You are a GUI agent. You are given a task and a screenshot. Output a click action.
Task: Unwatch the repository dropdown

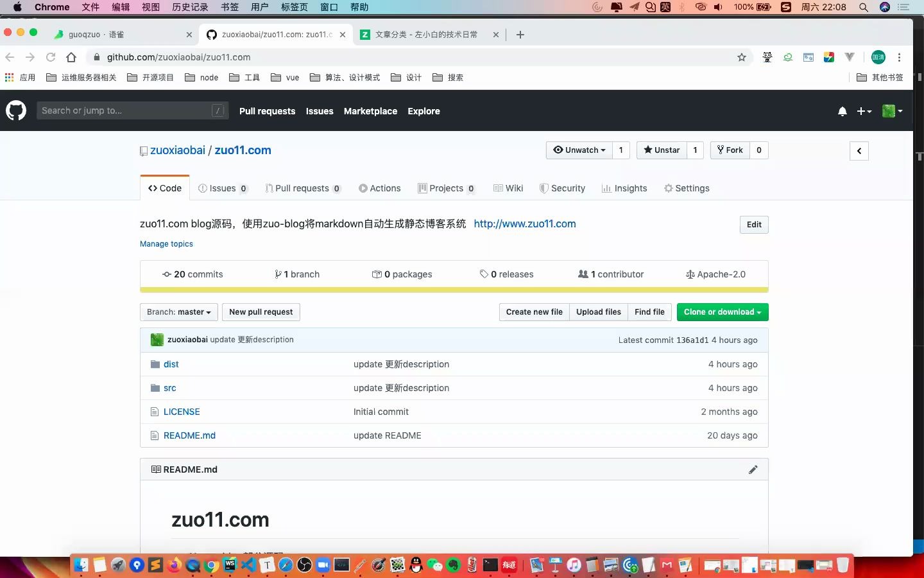point(579,150)
